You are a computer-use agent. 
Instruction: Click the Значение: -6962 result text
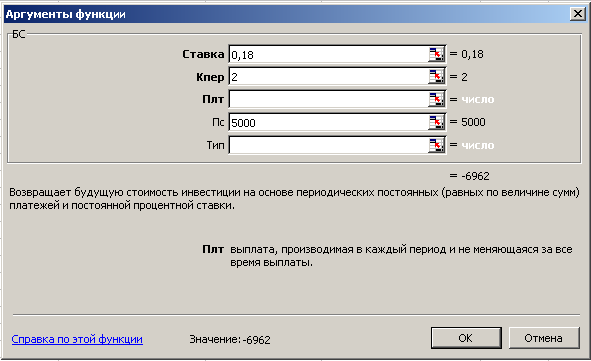click(230, 340)
